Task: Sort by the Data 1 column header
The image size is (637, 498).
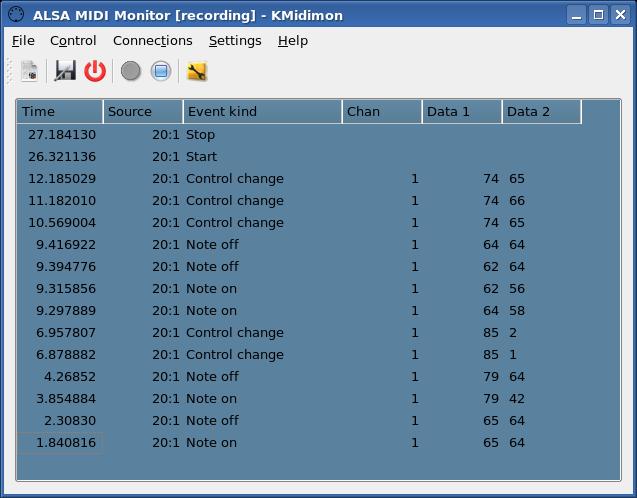Action: click(462, 111)
